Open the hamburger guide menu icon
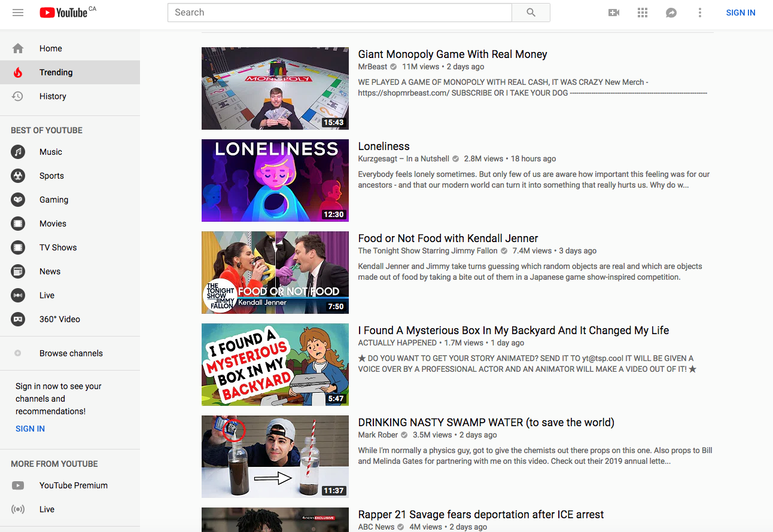 18,13
